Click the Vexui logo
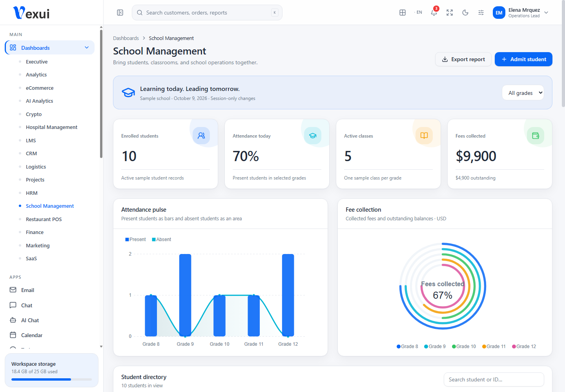Viewport: 565px width, 392px height. pos(31,13)
